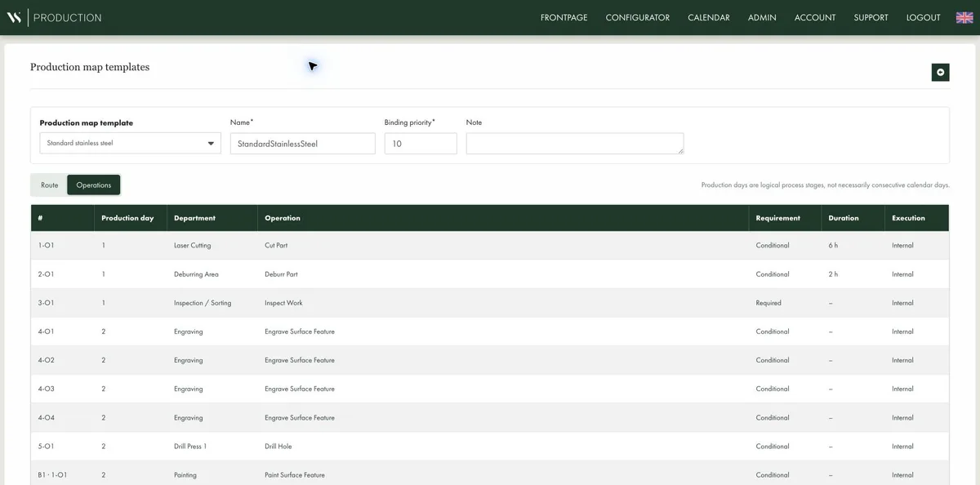The image size is (980, 485).
Task: Click the Cut Part operation
Action: (276, 245)
